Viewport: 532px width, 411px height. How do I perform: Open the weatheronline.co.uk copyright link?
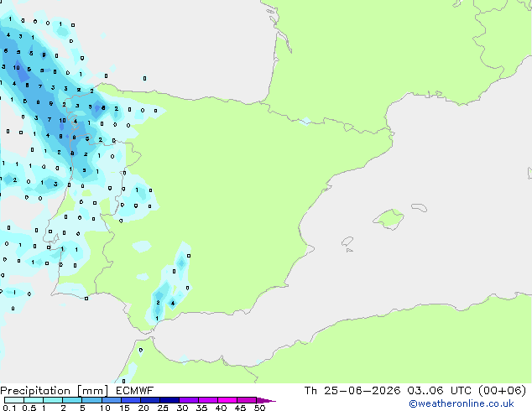point(461,403)
